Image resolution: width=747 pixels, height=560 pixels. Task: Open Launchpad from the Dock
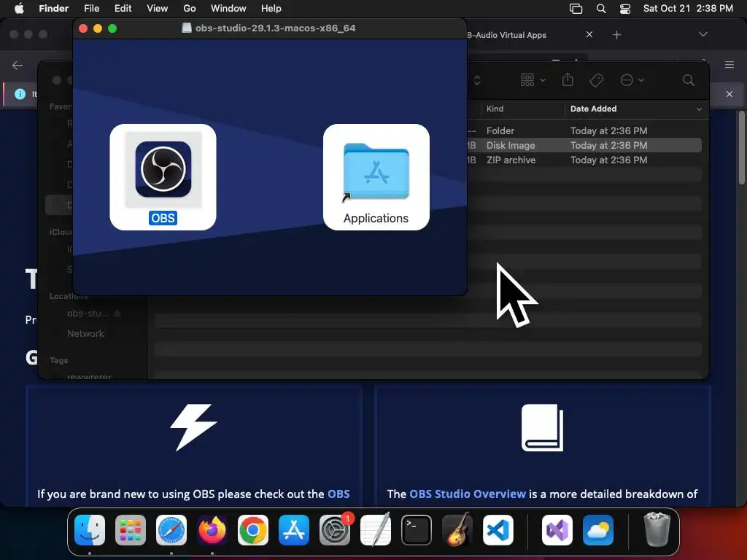(x=131, y=530)
